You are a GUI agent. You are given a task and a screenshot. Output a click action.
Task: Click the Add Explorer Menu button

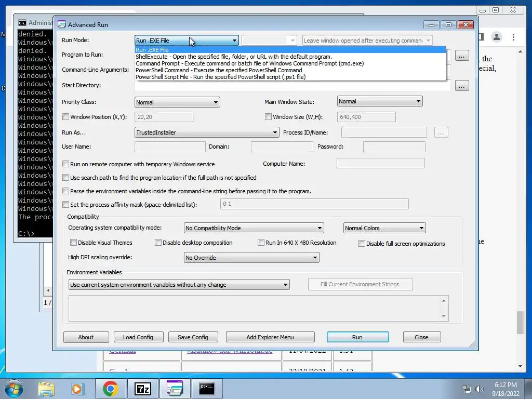click(x=270, y=337)
